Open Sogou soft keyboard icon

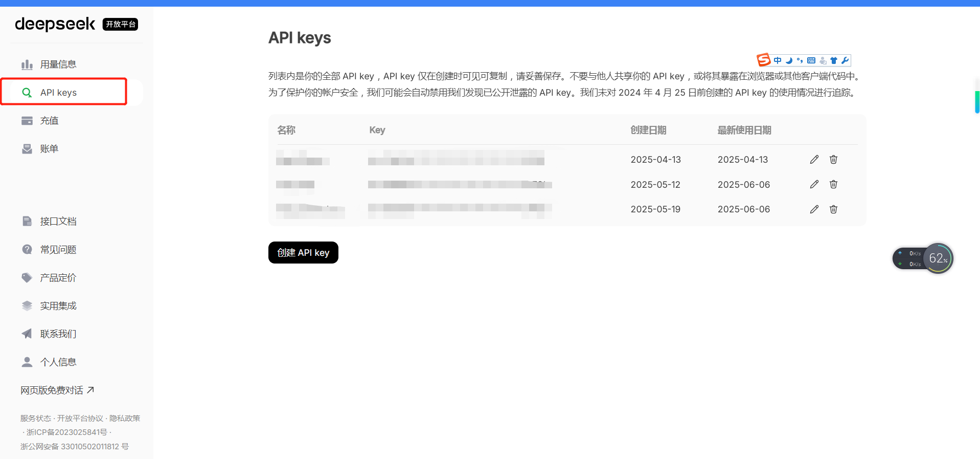811,60
